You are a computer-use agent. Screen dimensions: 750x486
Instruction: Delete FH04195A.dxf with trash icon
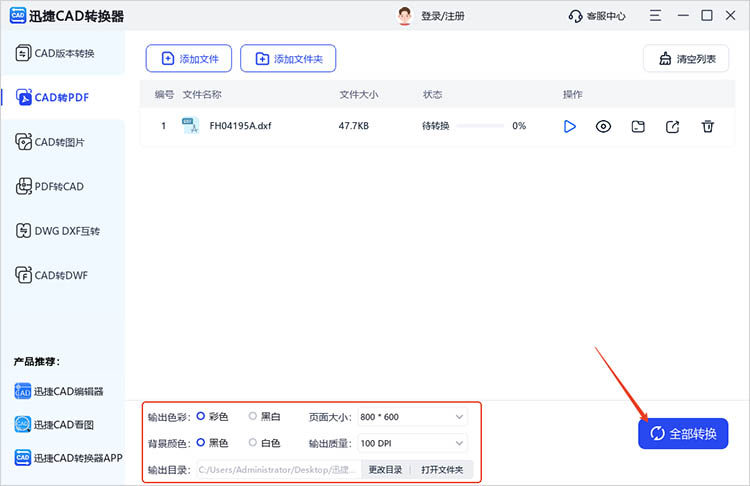point(708,126)
